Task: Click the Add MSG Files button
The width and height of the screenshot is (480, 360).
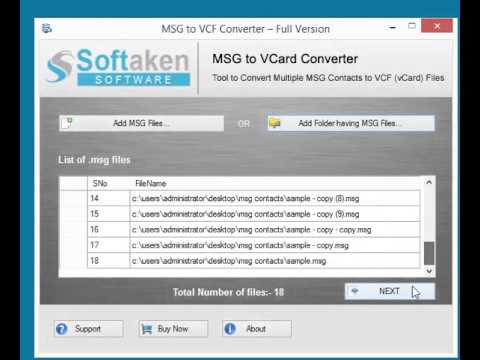Action: (142, 123)
